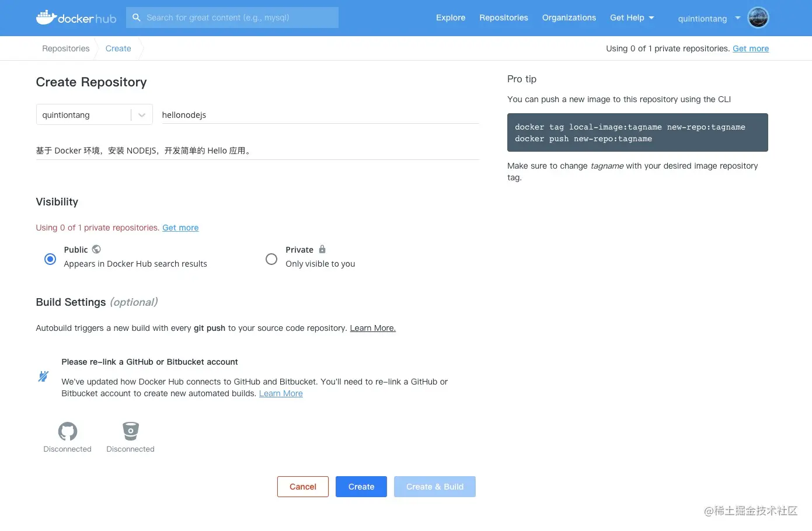
Task: Open Repositories in the top navigation
Action: pos(504,18)
